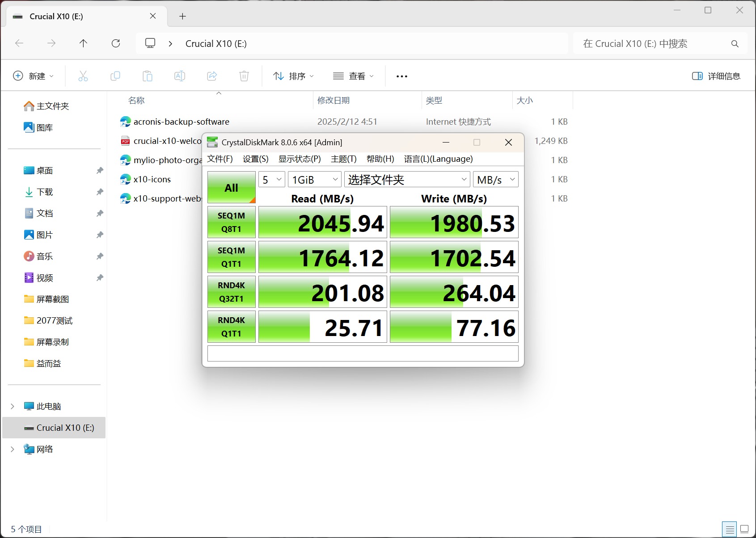756x538 pixels.
Task: Open the 语言(L)(Language) menu
Action: pos(439,159)
